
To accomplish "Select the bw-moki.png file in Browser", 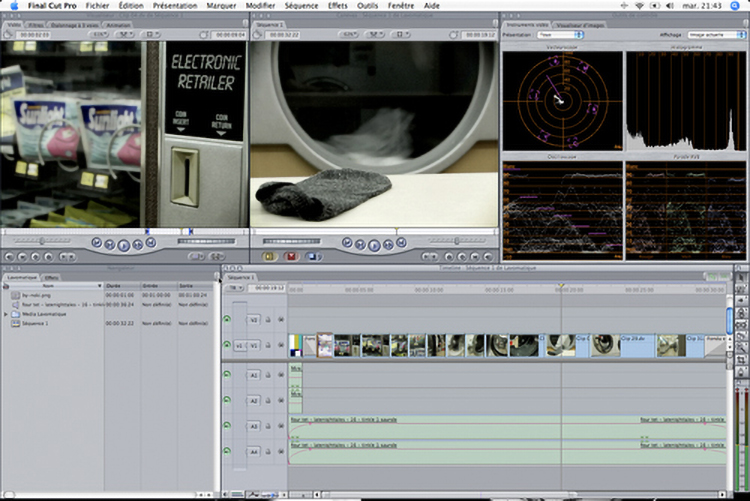I will click(36, 295).
